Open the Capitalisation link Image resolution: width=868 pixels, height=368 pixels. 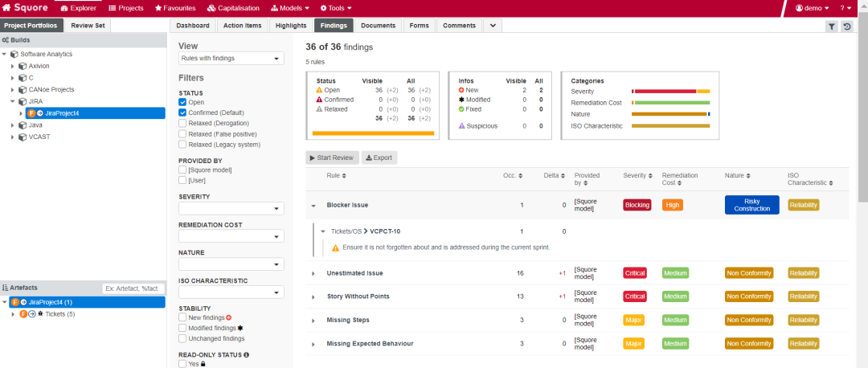[x=233, y=8]
